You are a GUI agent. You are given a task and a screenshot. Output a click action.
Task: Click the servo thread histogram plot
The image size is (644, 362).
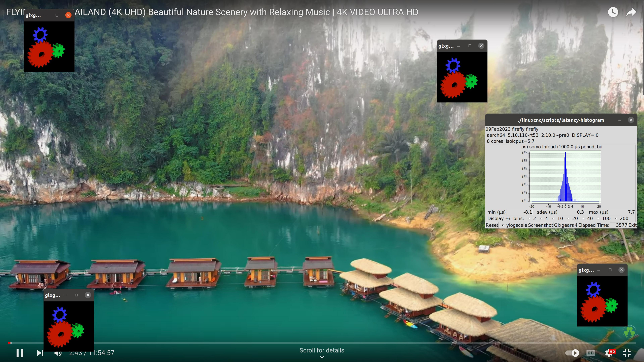tap(565, 177)
